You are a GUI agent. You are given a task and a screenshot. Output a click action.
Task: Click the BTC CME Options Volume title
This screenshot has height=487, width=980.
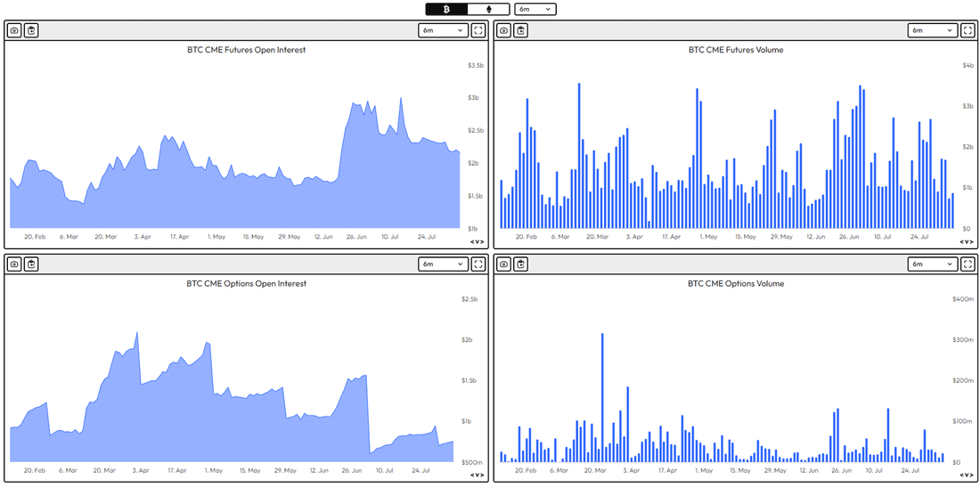[x=736, y=283]
